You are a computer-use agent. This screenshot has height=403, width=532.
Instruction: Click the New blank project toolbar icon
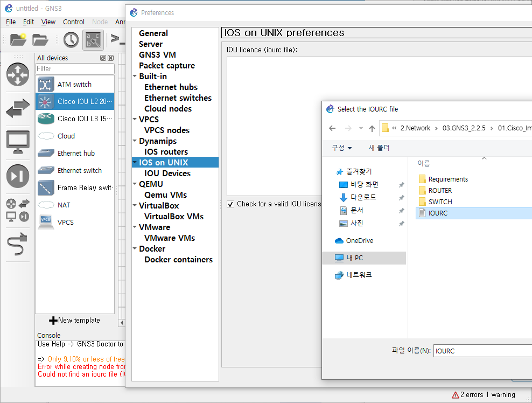tap(18, 39)
